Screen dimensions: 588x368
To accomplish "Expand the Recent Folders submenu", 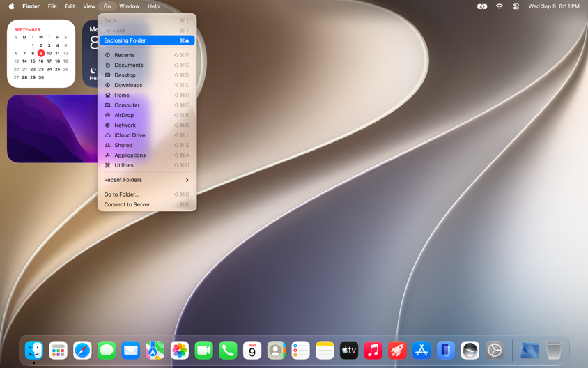I will [147, 180].
